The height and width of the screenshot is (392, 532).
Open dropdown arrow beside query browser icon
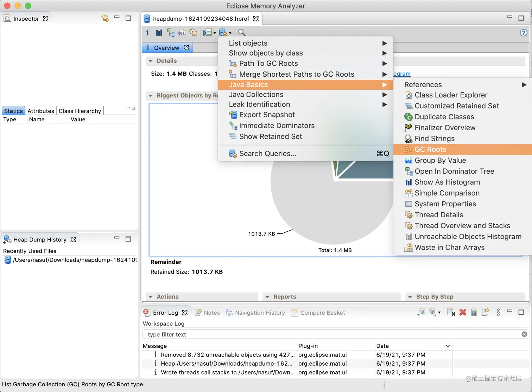tap(230, 33)
